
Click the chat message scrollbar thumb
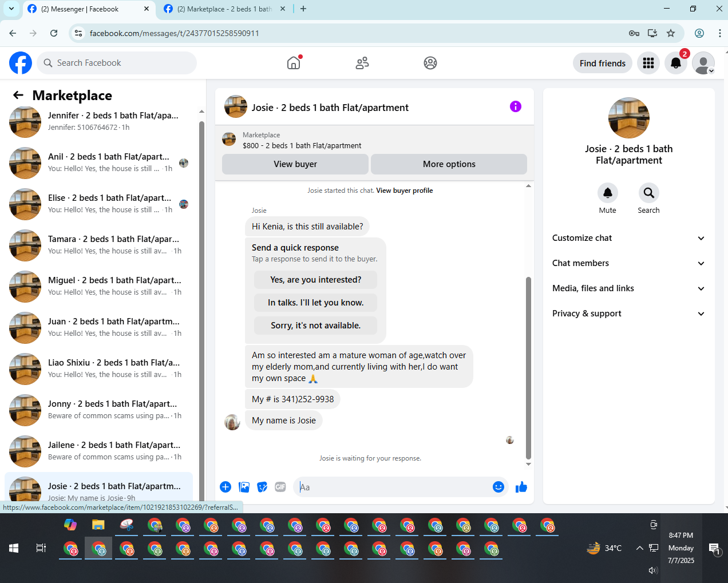pos(528,368)
